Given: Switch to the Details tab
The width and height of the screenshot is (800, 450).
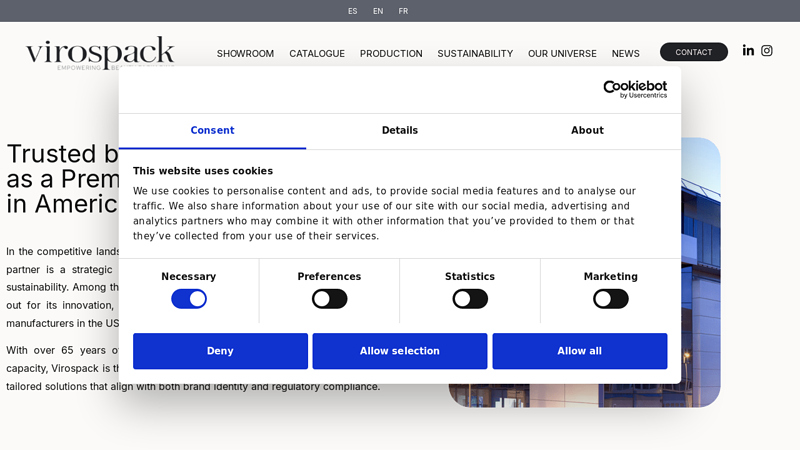Looking at the screenshot, I should pos(400,131).
